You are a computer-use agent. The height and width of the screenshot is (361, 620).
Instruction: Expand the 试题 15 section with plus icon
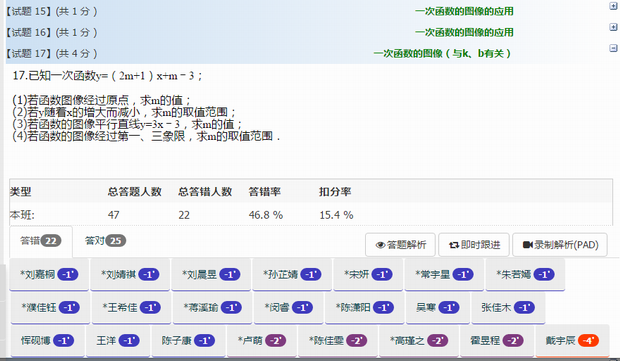613,6
